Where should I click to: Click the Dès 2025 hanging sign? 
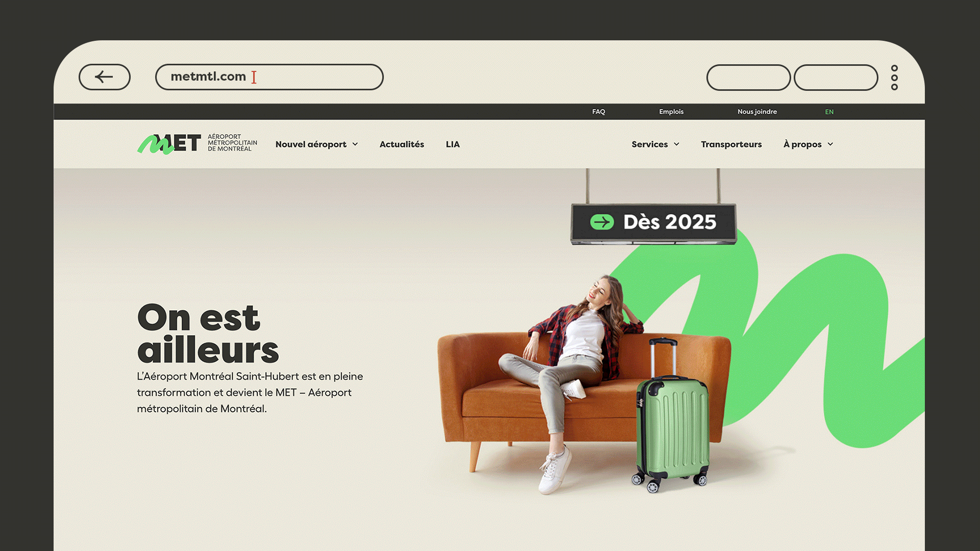click(x=654, y=223)
